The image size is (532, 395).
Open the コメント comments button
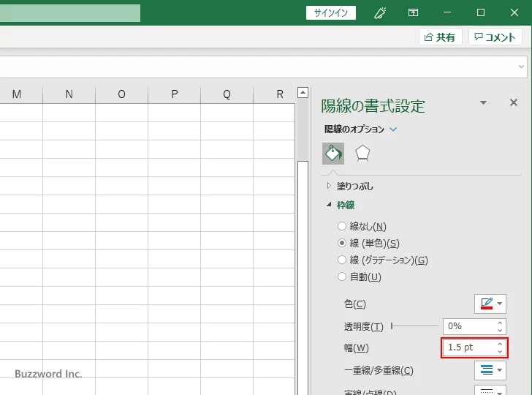[495, 37]
